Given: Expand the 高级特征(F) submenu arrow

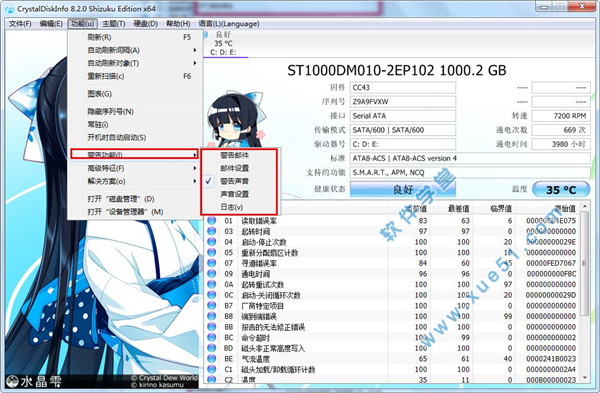Looking at the screenshot, I should click(195, 168).
